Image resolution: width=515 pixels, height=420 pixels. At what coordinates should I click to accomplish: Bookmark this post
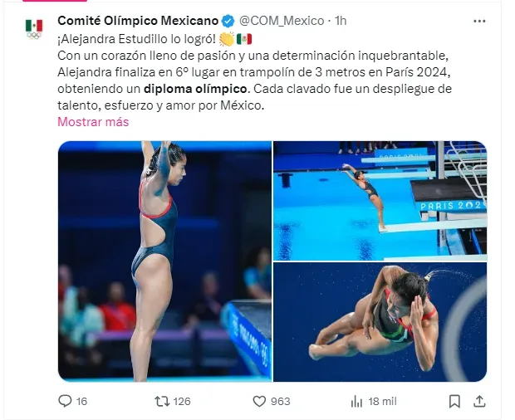[454, 401]
